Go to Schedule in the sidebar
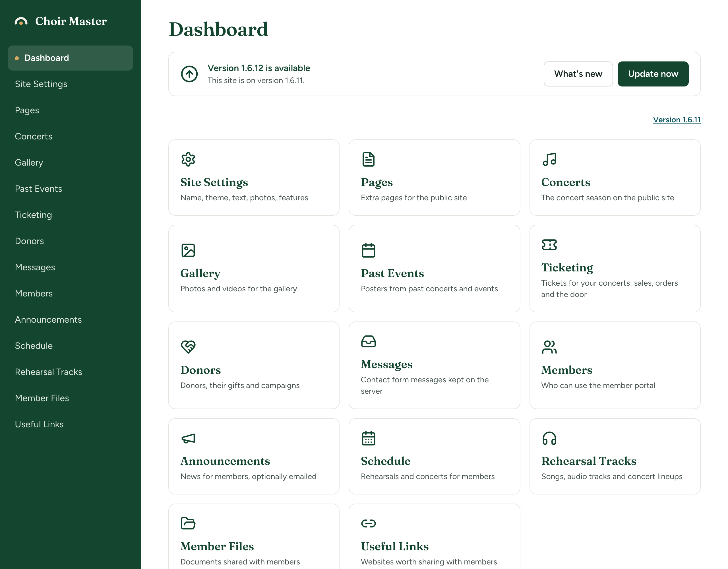728x569 pixels. click(x=70, y=346)
